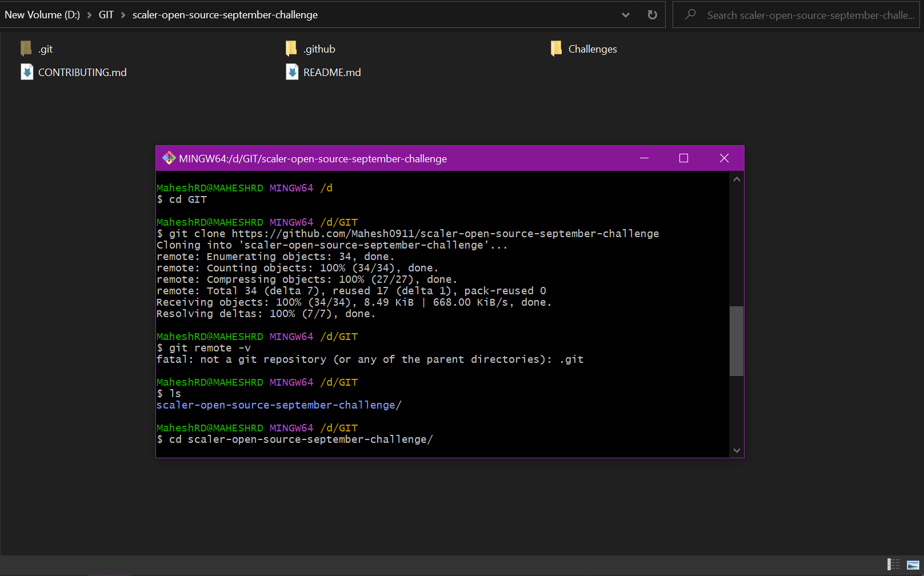Click inside the search input field
Screen dimensions: 924x576
[x=800, y=15]
